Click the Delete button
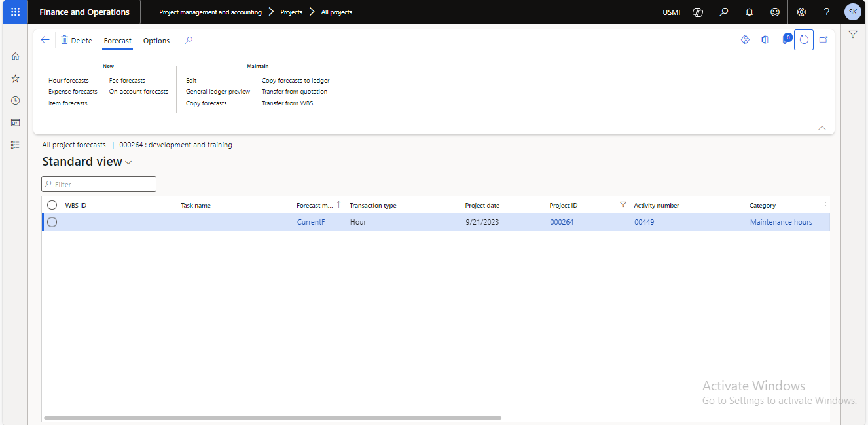 coord(77,41)
